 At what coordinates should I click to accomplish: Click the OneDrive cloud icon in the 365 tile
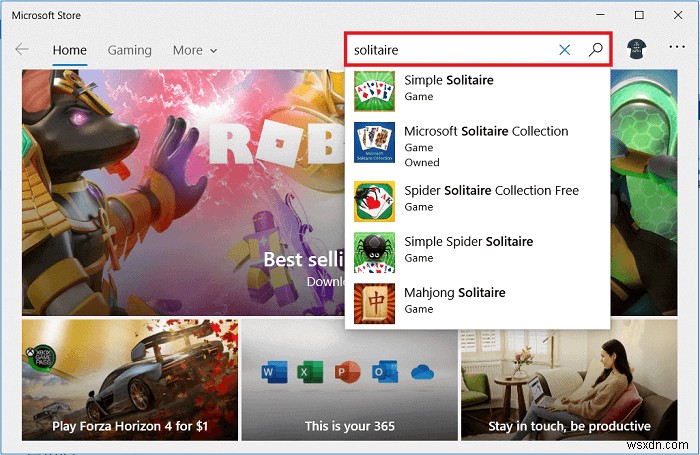click(422, 372)
